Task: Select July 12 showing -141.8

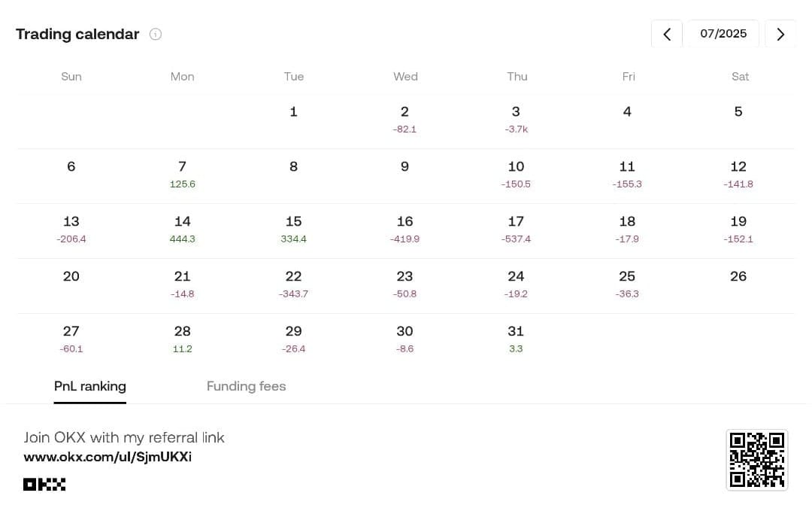Action: point(738,175)
